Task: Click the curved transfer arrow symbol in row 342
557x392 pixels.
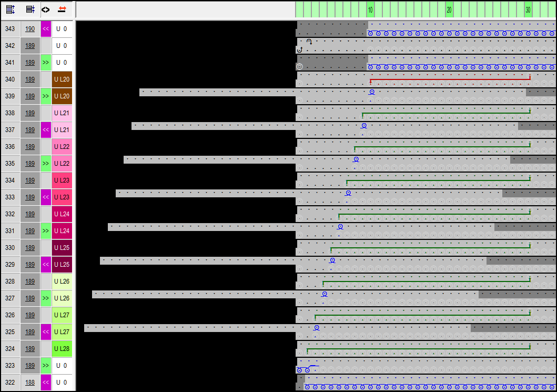Action: tap(309, 42)
